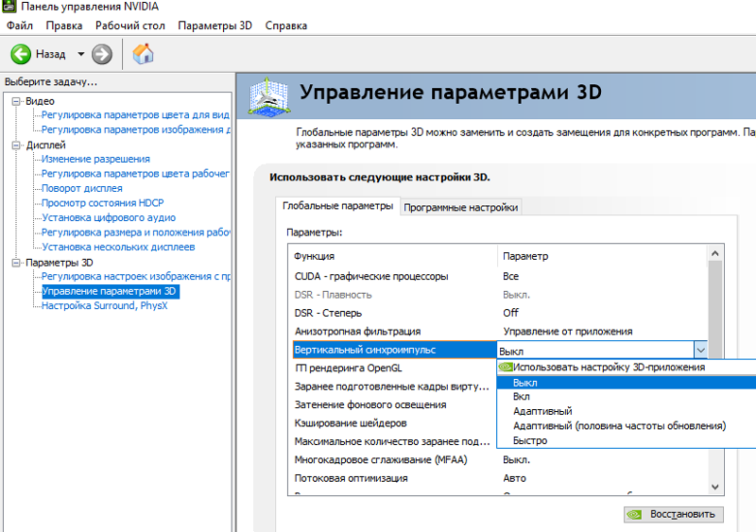The width and height of the screenshot is (756, 532).
Task: Click settings list scroll up arrow
Action: tap(715, 253)
